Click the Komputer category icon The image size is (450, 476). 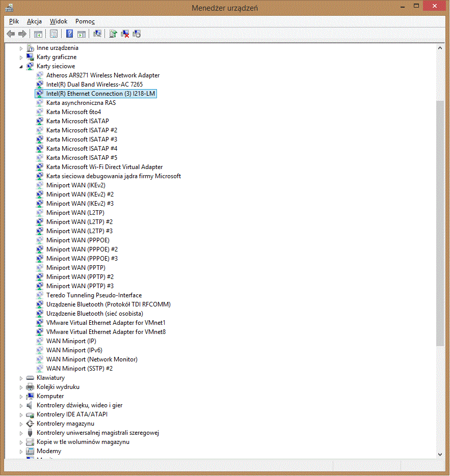pos(30,396)
